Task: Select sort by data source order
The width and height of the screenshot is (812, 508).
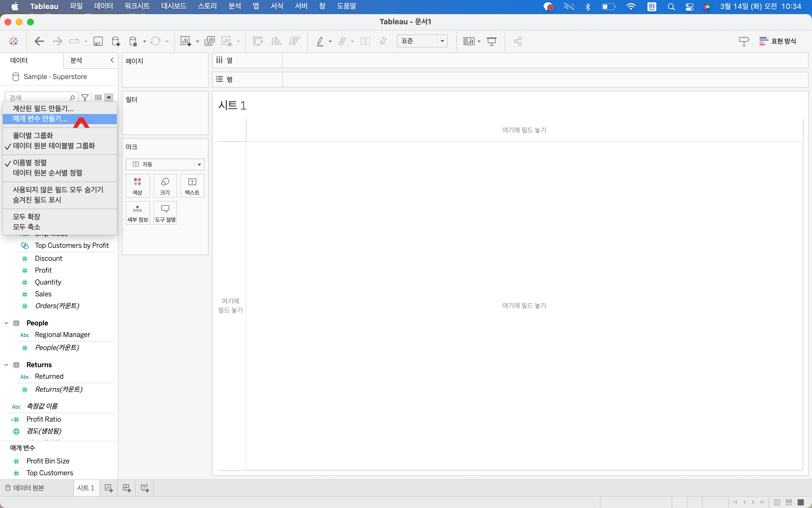Action: [59, 173]
